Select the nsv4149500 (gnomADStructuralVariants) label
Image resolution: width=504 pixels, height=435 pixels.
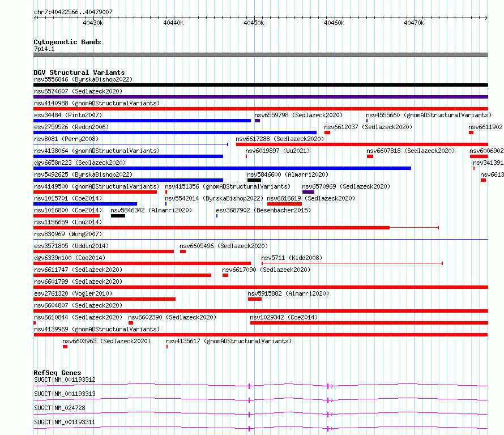pyautogui.click(x=97, y=186)
